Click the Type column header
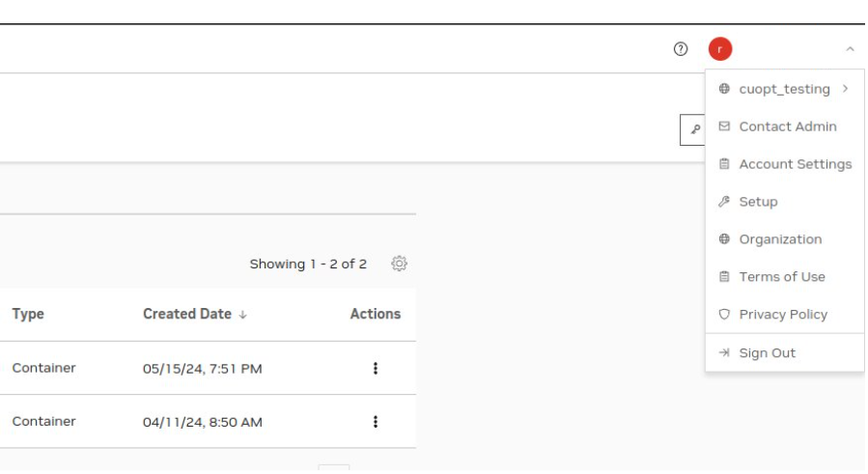The height and width of the screenshot is (474, 868). [28, 314]
